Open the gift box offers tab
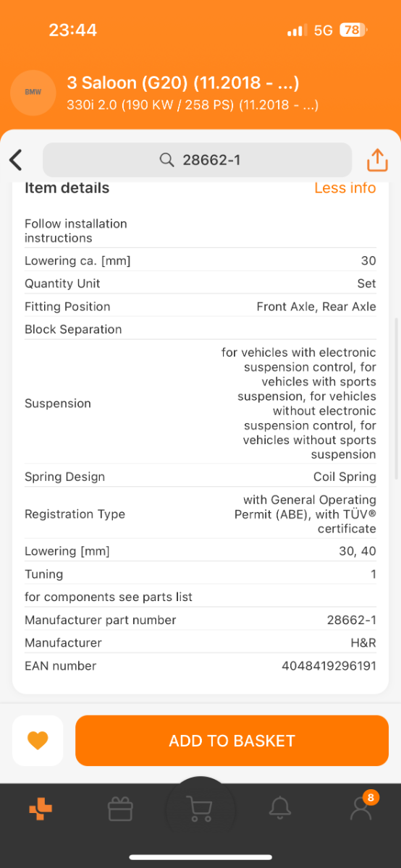Screen dimensions: 401x868 pyautogui.click(x=120, y=809)
